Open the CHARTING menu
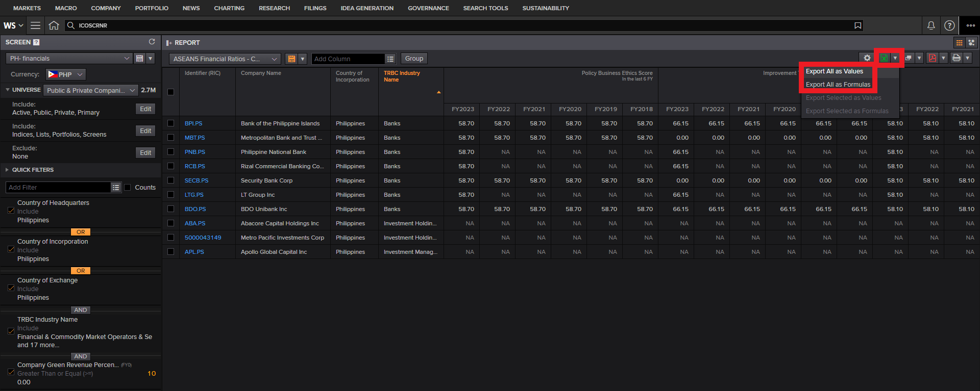The image size is (980, 391). (x=229, y=8)
